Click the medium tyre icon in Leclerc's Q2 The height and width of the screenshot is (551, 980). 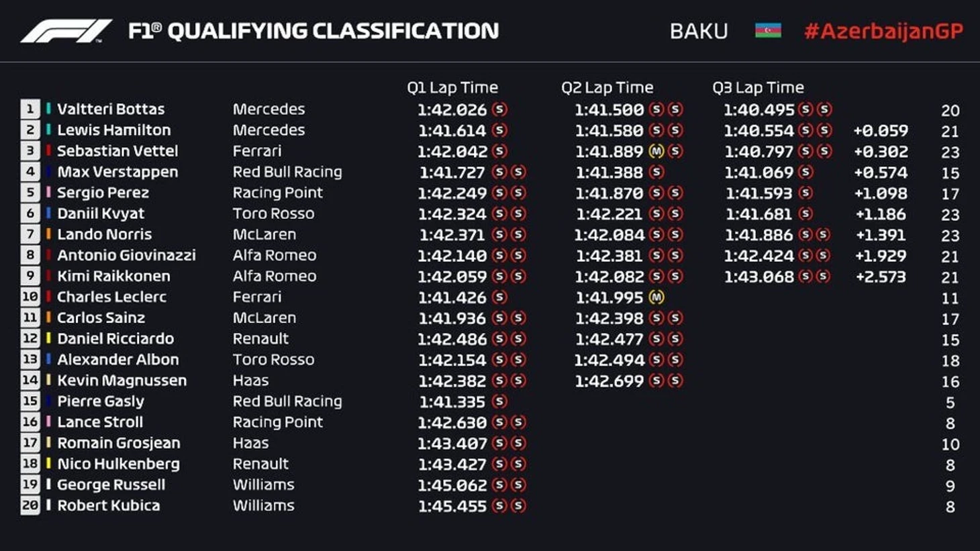point(656,297)
